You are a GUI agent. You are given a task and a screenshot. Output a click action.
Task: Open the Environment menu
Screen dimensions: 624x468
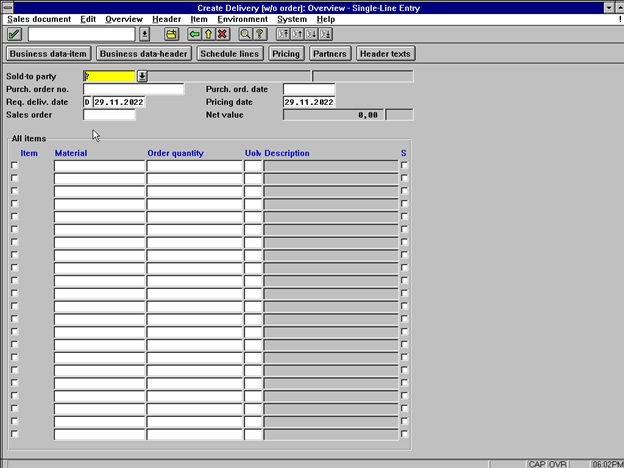tap(242, 19)
